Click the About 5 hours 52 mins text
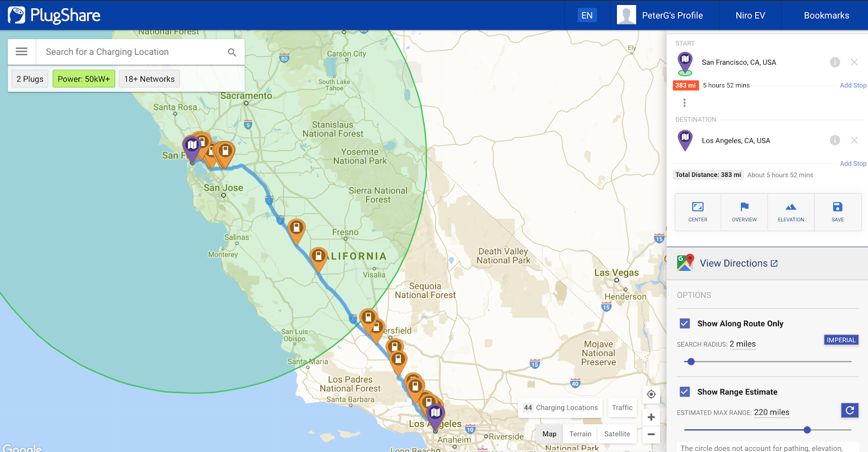The width and height of the screenshot is (868, 452). pyautogui.click(x=780, y=175)
